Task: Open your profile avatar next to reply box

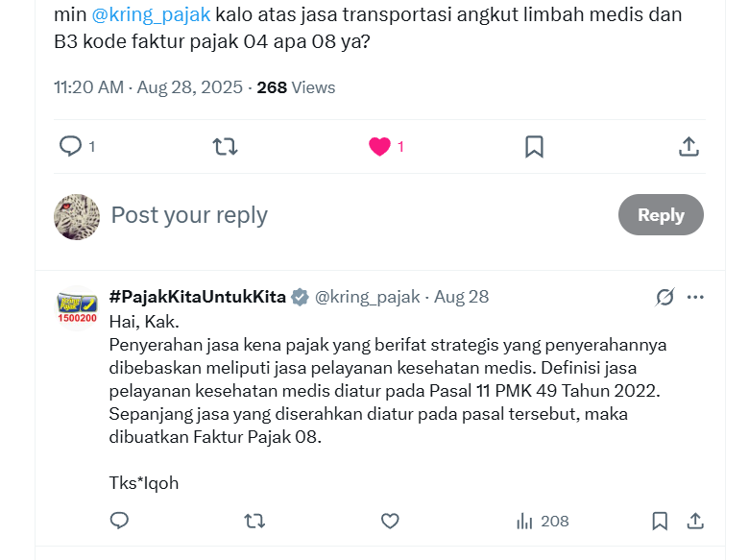Action: coord(77,215)
